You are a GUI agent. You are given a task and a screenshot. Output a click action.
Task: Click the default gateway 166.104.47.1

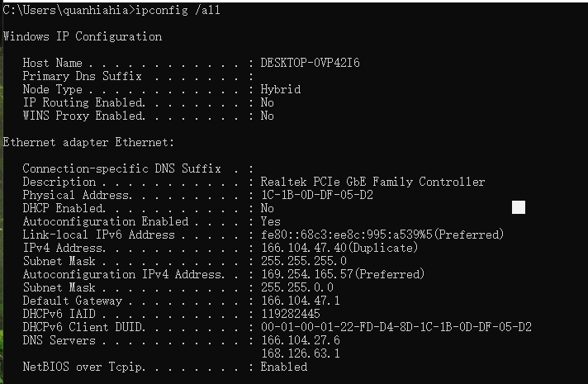tap(301, 301)
